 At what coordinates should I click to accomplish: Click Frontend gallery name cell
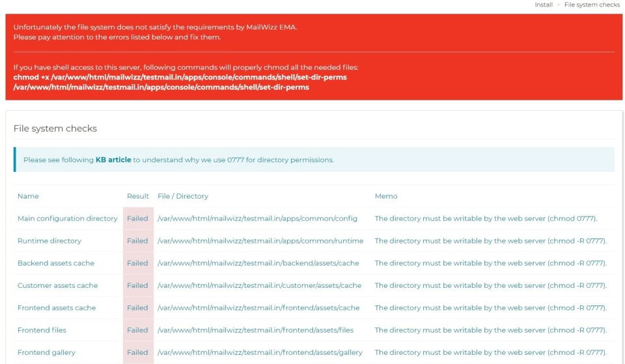[x=47, y=352]
